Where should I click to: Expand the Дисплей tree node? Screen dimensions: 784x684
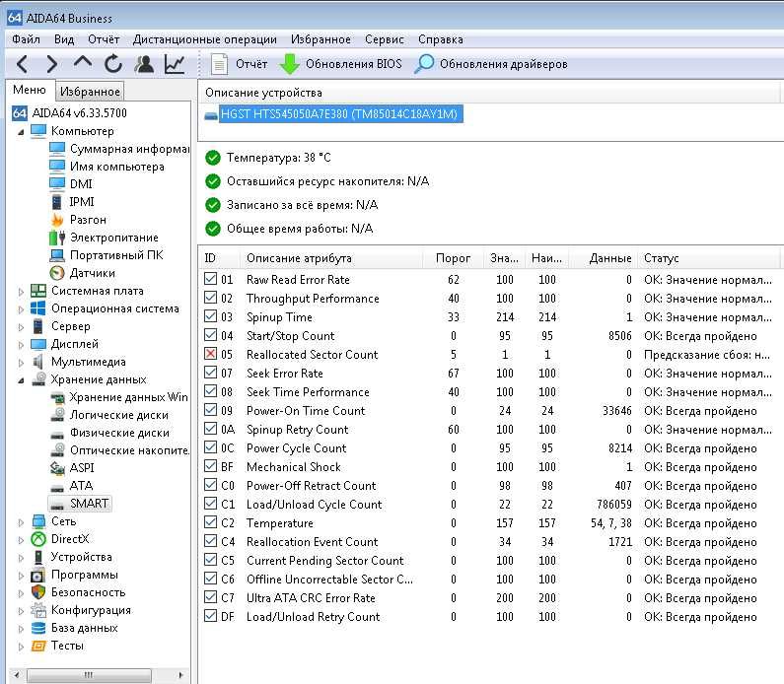[21, 345]
